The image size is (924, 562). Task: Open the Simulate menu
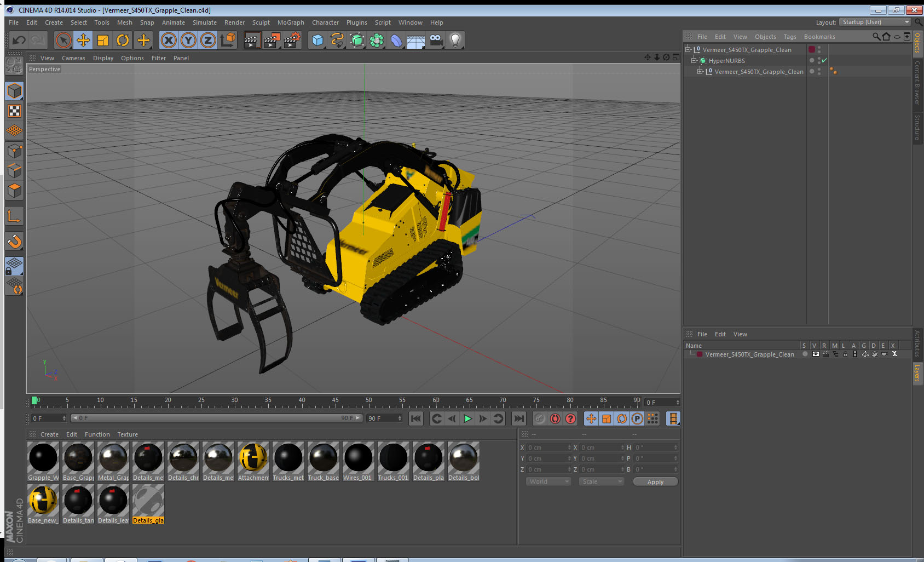[205, 22]
